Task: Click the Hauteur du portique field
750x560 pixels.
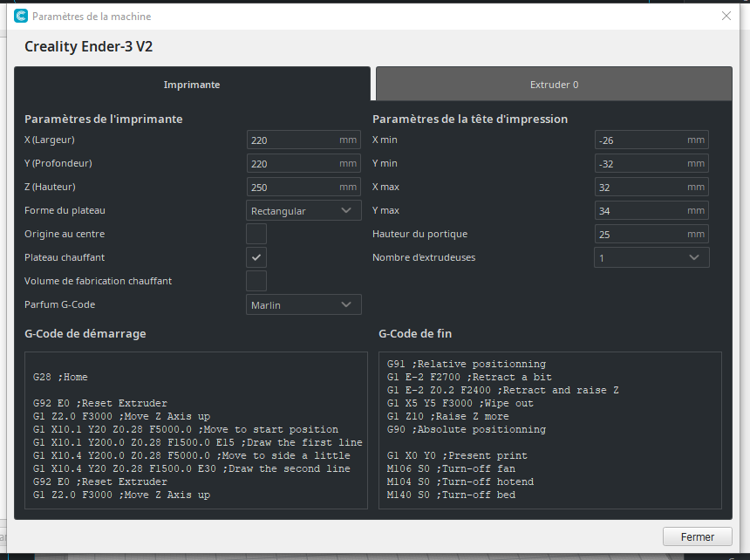Action: coord(651,234)
